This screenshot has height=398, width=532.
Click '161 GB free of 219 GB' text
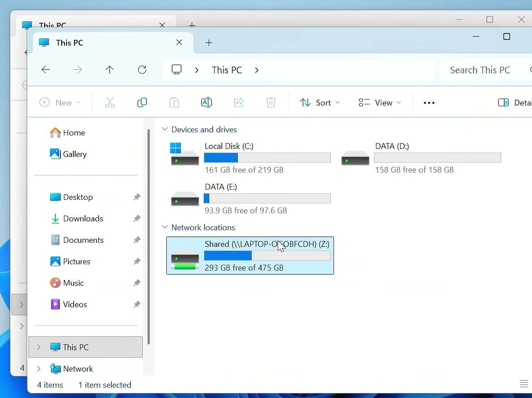pos(244,169)
